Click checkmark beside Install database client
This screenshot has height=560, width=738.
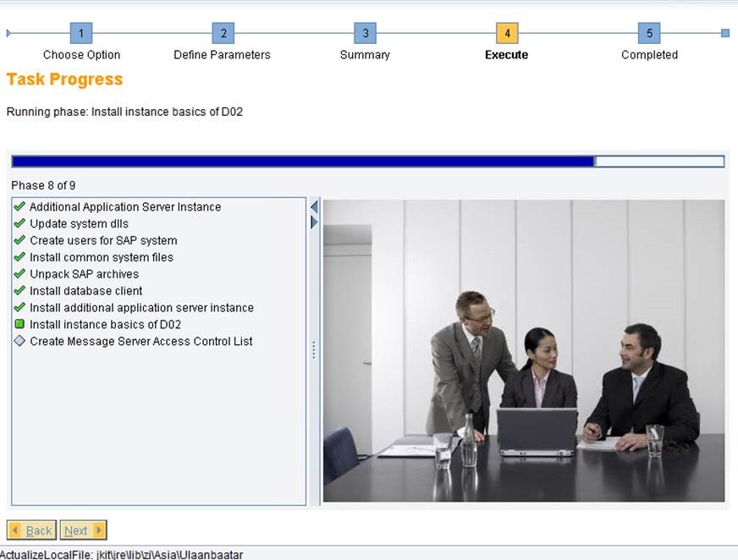(19, 290)
